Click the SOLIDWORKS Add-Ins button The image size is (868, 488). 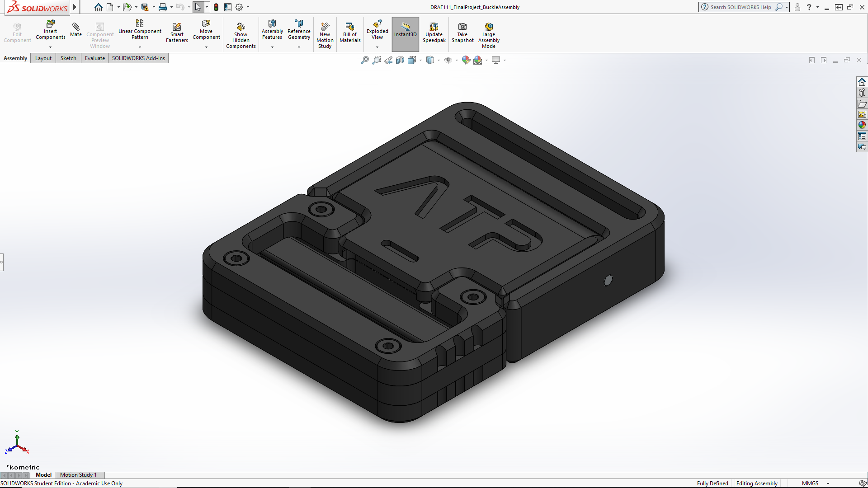(138, 58)
